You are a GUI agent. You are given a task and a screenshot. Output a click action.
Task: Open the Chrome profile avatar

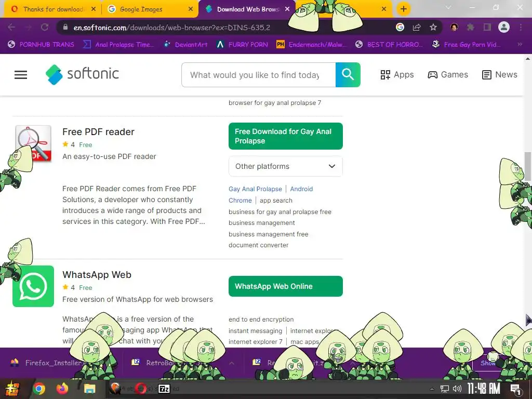tap(504, 27)
